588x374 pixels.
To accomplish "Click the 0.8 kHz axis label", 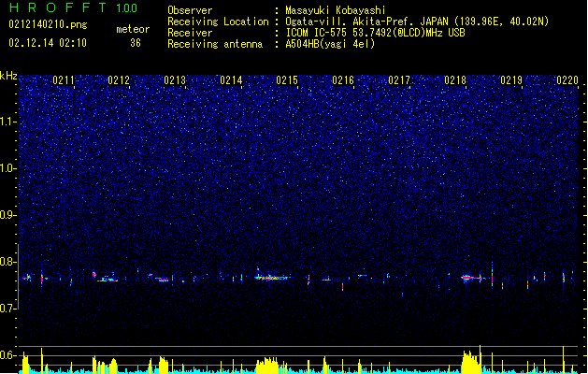I will tap(8, 262).
